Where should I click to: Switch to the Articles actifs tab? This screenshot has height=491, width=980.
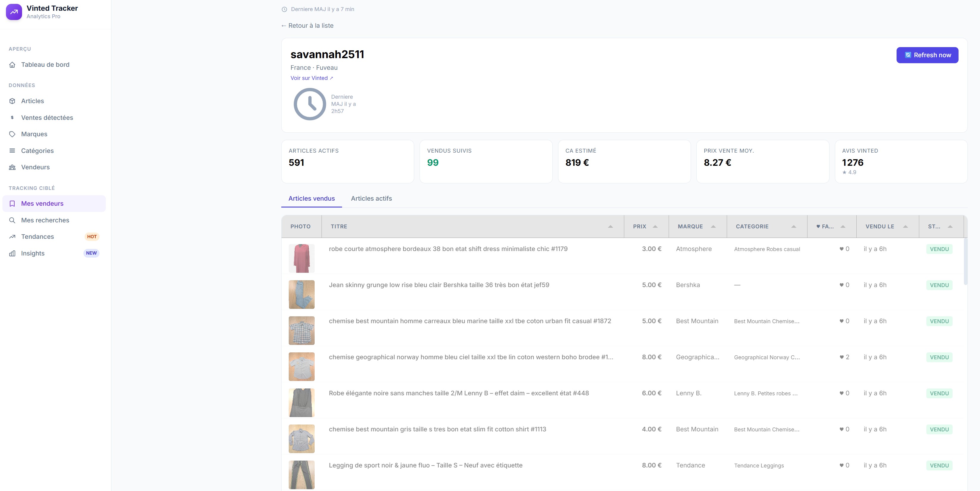tap(371, 199)
